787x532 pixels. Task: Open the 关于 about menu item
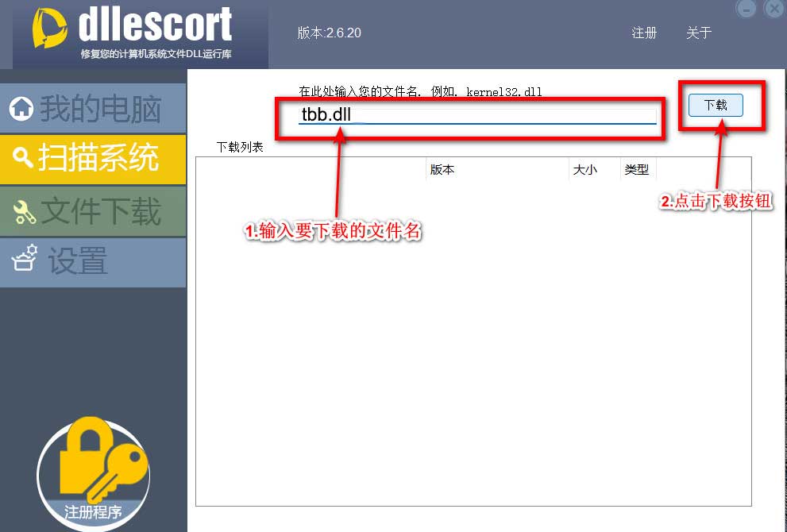click(x=698, y=33)
